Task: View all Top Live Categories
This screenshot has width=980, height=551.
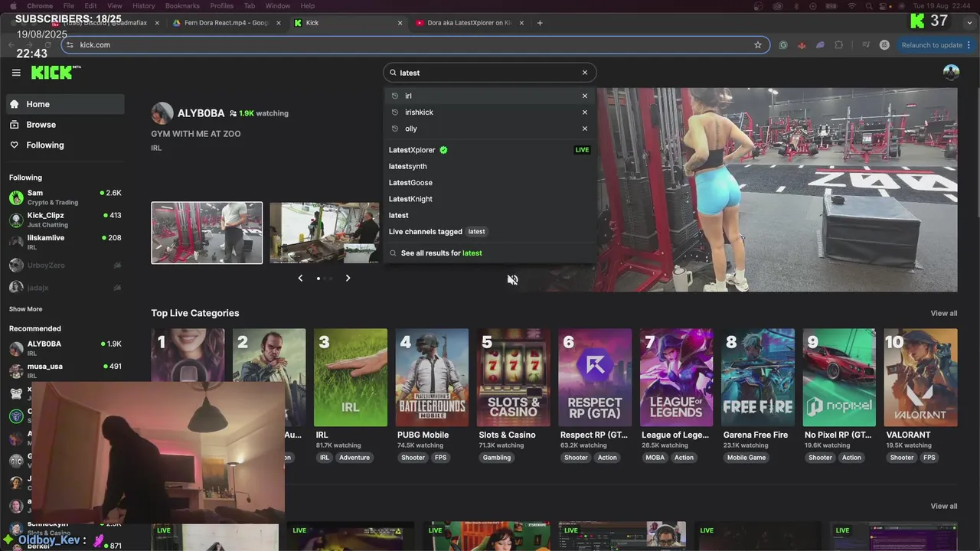Action: point(943,313)
